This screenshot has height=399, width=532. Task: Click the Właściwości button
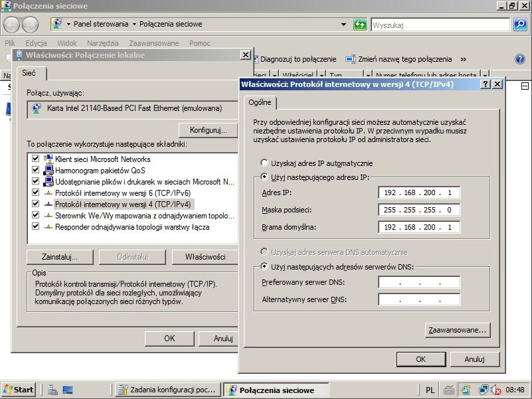coord(205,257)
